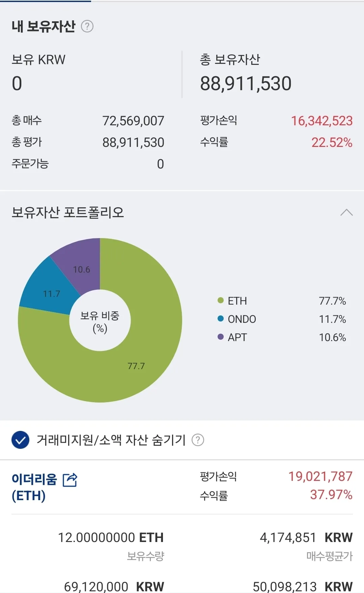Click the APT legend label
The image size is (364, 593).
(x=237, y=337)
